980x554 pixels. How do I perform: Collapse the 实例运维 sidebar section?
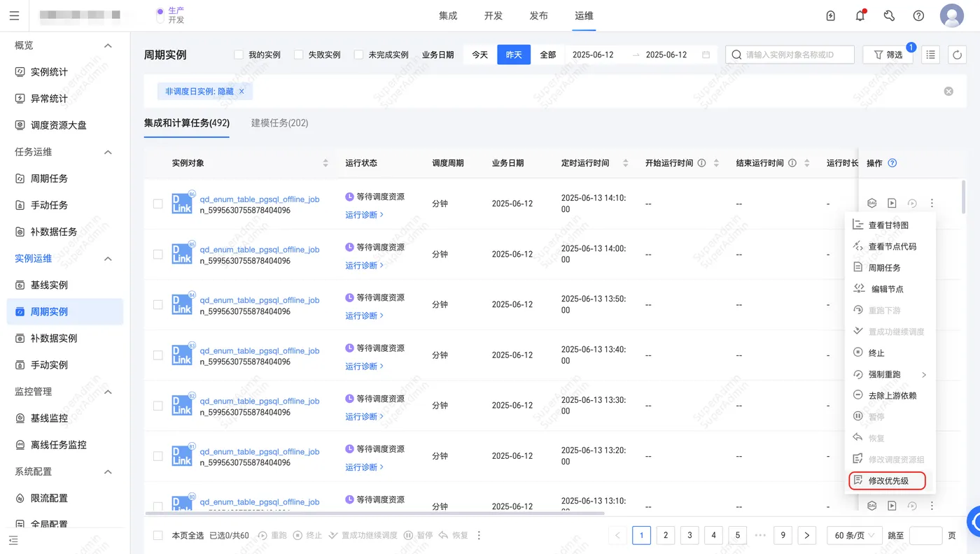(108, 259)
